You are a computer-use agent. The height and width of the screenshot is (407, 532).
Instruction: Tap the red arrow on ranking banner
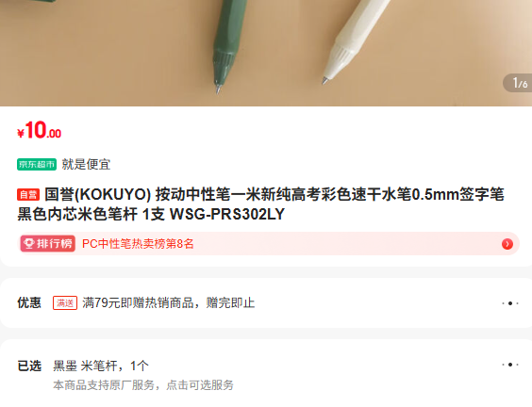tap(507, 244)
